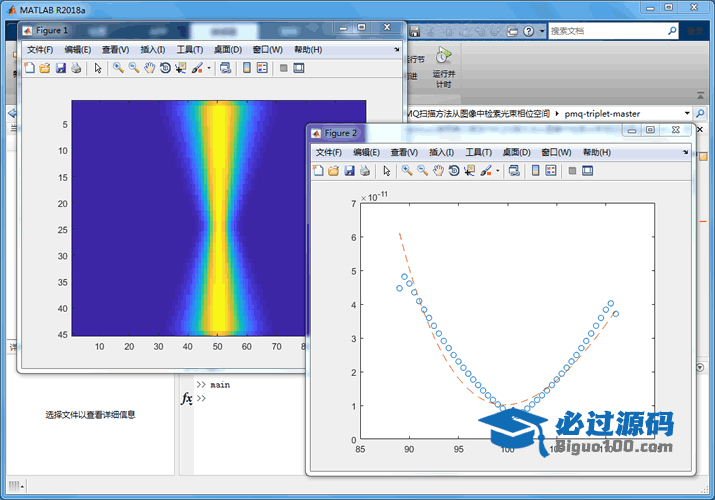Open 帮助(H) menu in Figure 2

click(x=597, y=152)
